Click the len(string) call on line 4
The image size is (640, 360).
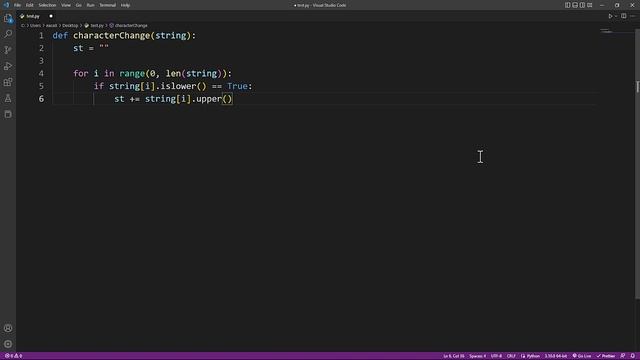[193, 74]
